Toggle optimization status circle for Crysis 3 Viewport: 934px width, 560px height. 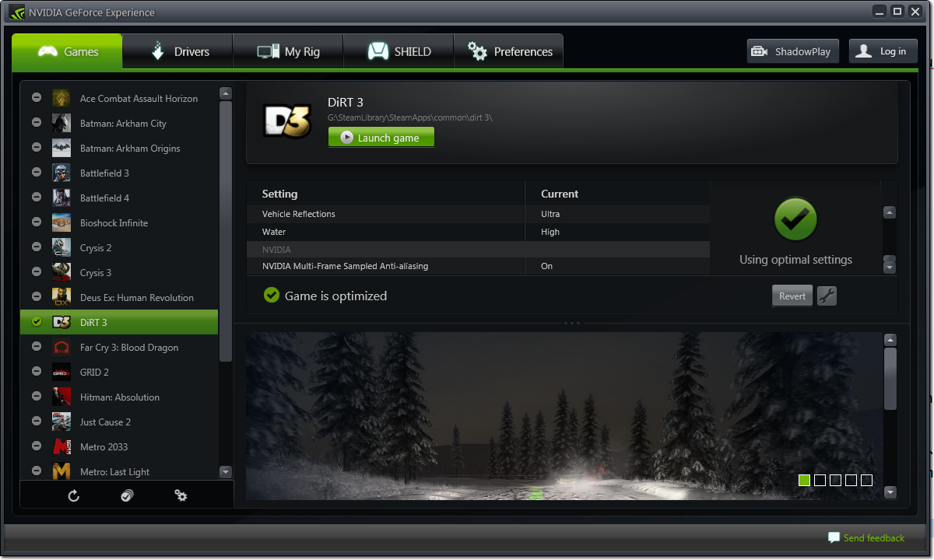tap(37, 272)
